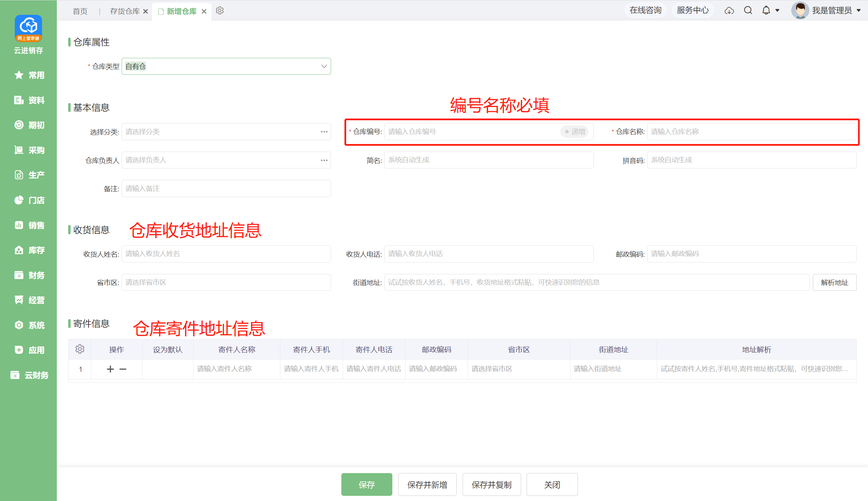Focus the 收货人电话 input field

click(x=489, y=254)
